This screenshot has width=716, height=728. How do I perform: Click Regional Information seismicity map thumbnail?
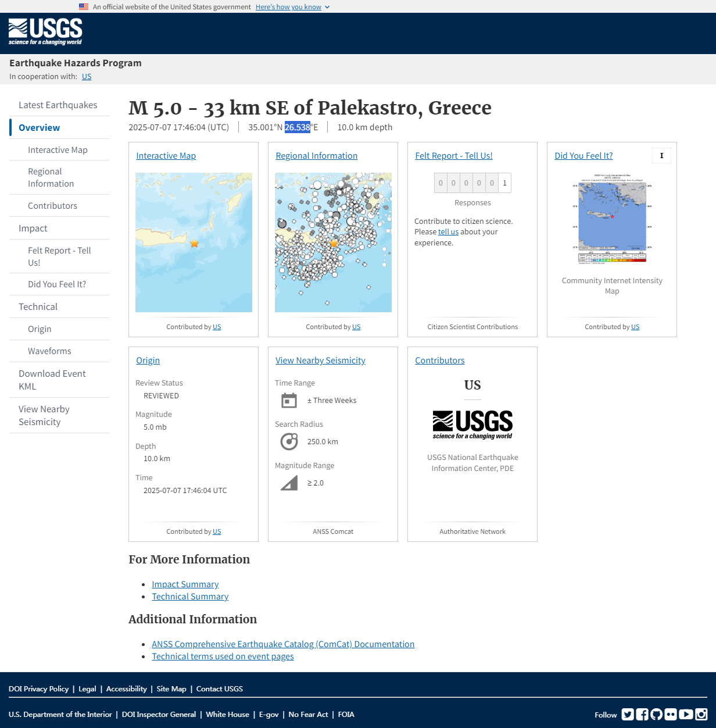pyautogui.click(x=333, y=242)
